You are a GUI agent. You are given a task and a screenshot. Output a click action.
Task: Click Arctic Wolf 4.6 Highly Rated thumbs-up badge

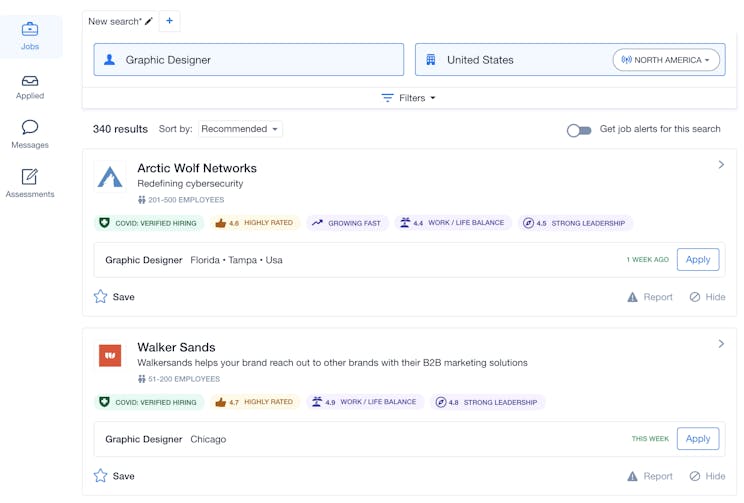[255, 223]
